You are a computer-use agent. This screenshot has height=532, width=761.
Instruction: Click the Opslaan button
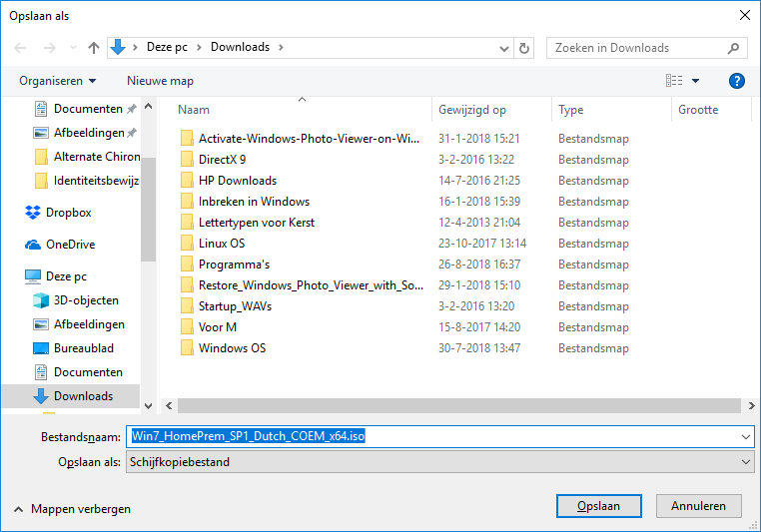coord(598,506)
